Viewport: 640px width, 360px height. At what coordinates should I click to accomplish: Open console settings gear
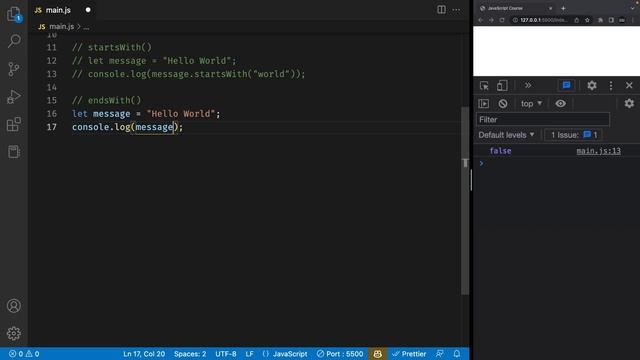tap(629, 104)
